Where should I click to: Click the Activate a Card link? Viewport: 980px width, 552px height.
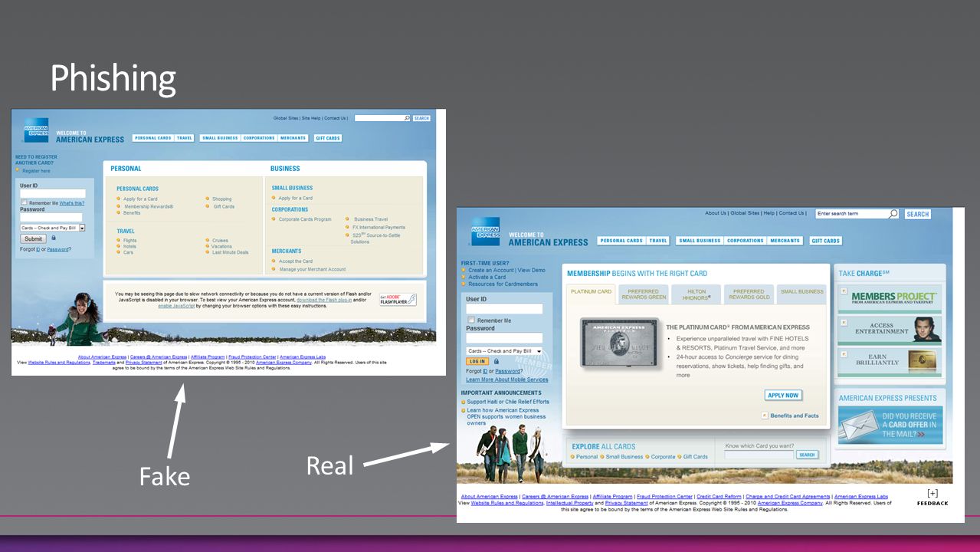click(487, 278)
